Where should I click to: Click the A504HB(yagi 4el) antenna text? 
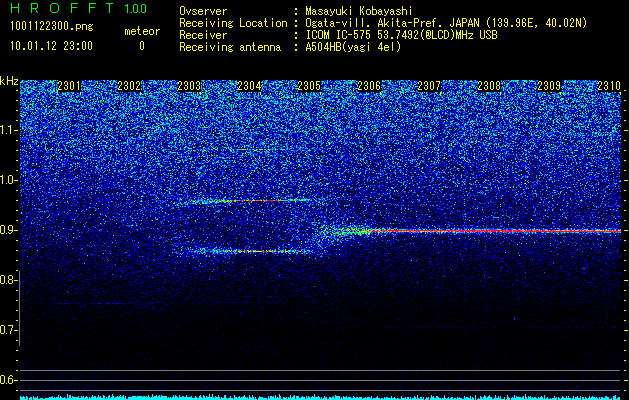[x=353, y=47]
